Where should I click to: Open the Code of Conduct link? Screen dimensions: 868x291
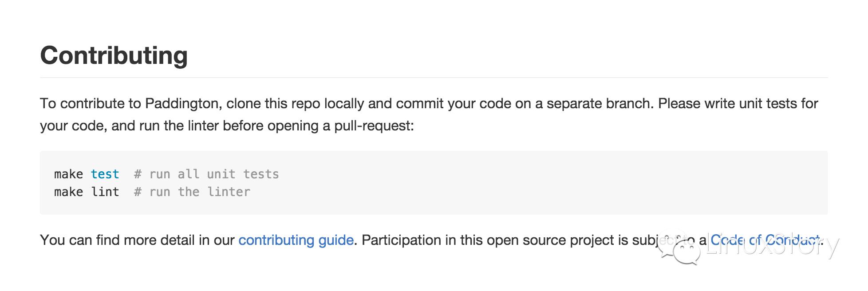pyautogui.click(x=765, y=240)
